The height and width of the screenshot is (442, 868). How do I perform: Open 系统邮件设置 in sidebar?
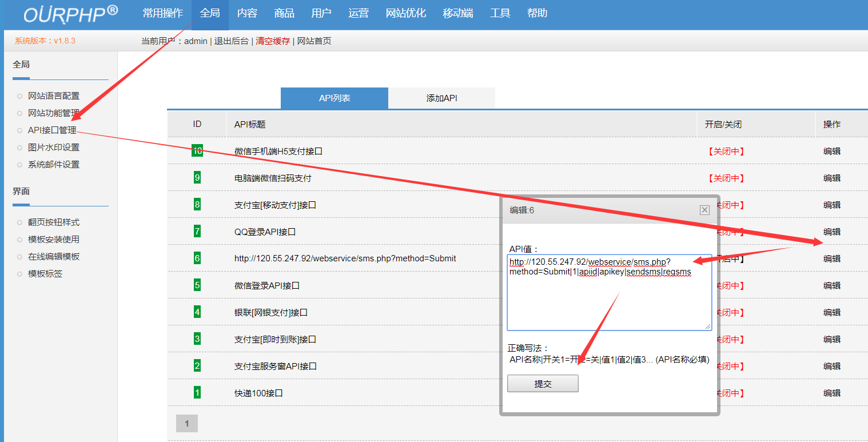pyautogui.click(x=54, y=165)
